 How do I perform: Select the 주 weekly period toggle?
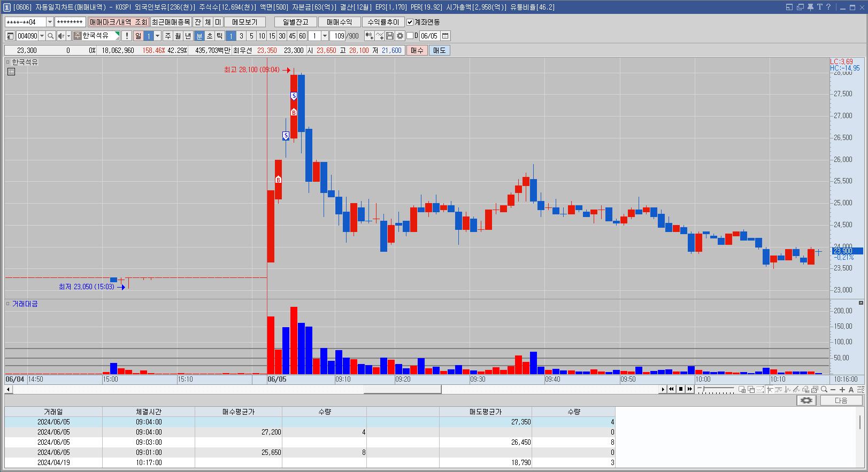point(168,36)
